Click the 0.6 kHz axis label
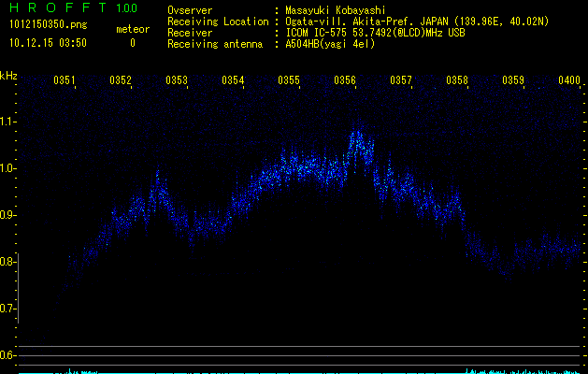 click(7, 355)
